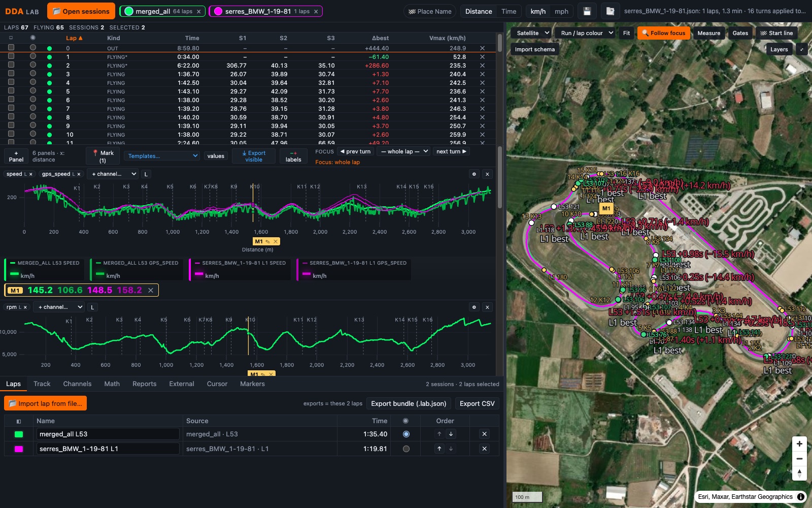Image resolution: width=812 pixels, height=508 pixels.
Task: Click the green swatch for merged_all L53
Action: 19,434
